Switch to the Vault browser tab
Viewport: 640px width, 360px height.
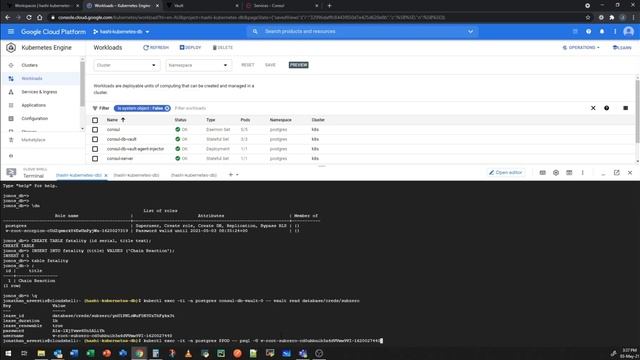coord(202,6)
